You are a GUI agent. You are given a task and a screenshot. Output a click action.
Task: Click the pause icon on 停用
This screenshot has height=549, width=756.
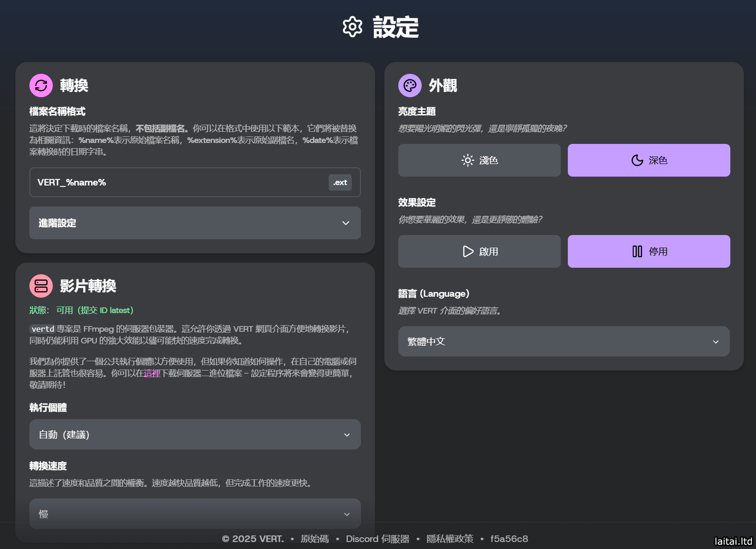pyautogui.click(x=637, y=251)
